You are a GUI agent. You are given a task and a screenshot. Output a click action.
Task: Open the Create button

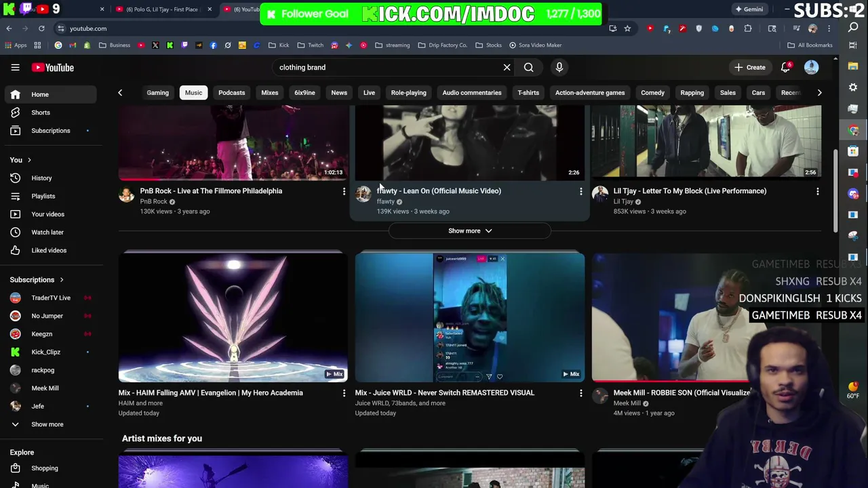click(749, 67)
